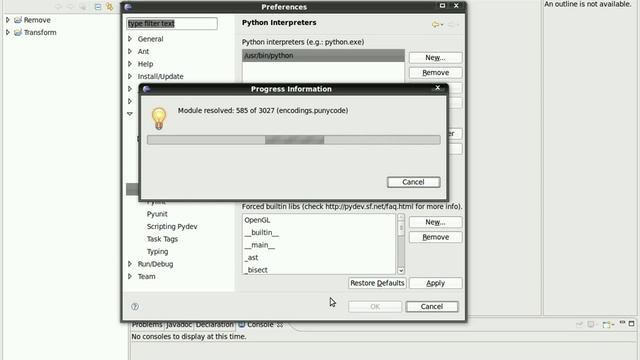Open the Javadoc tab
This screenshot has height=360, width=640.
coord(179,324)
